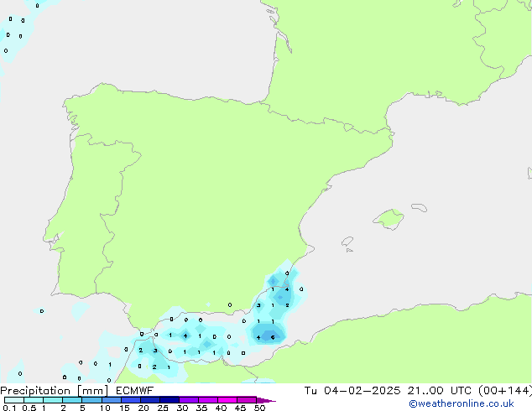532x411 pixels.
Task: Select the 45–50 mm legend swatch
Action: pos(247,400)
